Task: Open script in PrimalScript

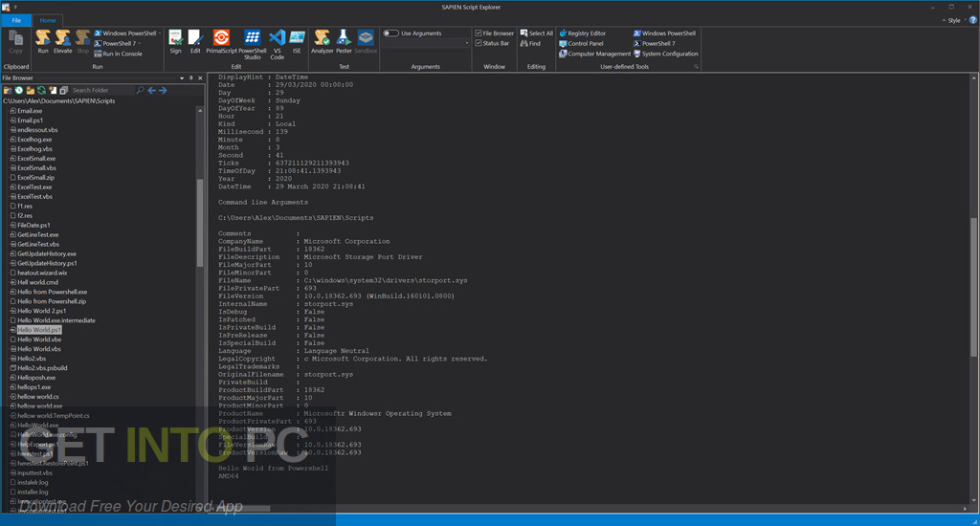Action: point(221,42)
